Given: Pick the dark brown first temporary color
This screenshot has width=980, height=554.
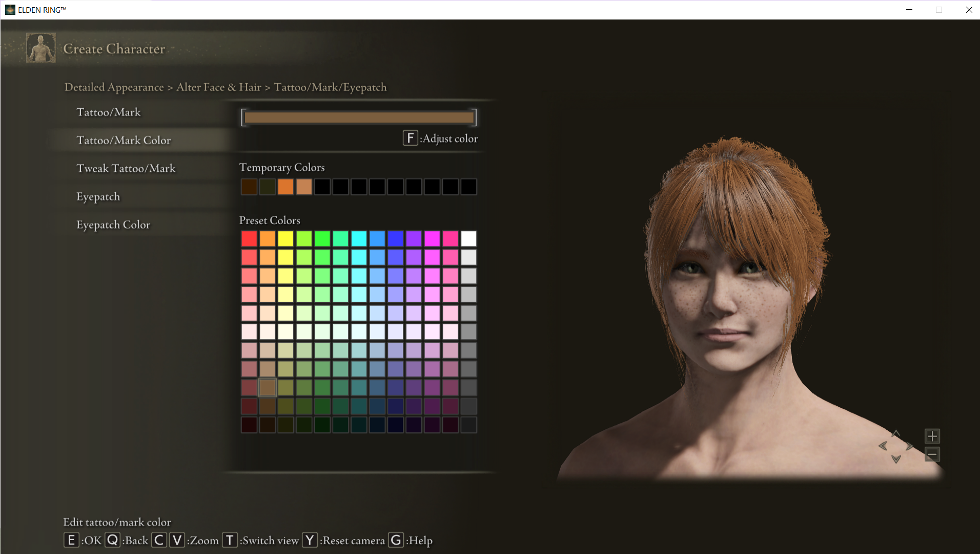Looking at the screenshot, I should click(249, 187).
